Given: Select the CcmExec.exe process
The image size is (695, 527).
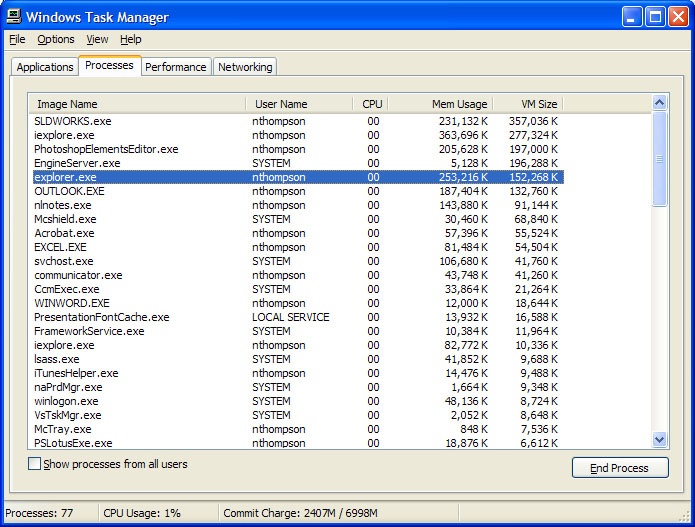Looking at the screenshot, I should tap(298, 289).
